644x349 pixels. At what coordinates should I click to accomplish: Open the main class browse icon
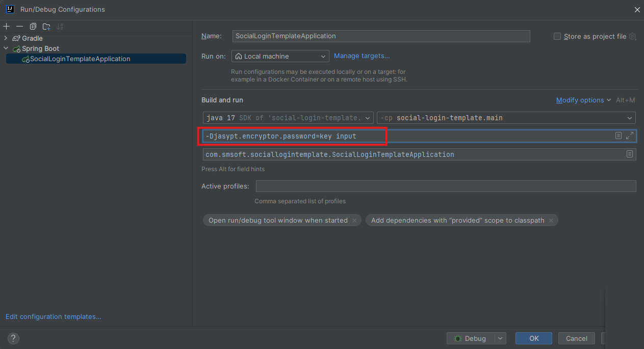tap(630, 154)
